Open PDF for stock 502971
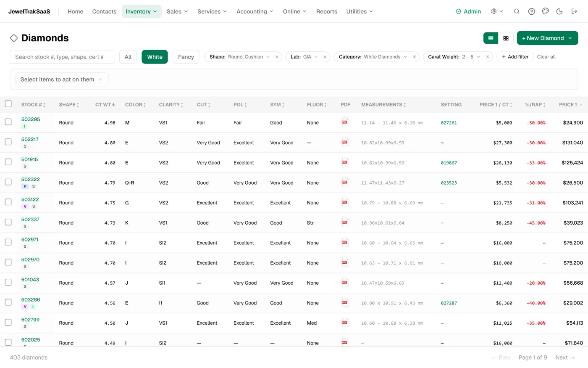Viewport: 588px width, 368px height. point(345,243)
